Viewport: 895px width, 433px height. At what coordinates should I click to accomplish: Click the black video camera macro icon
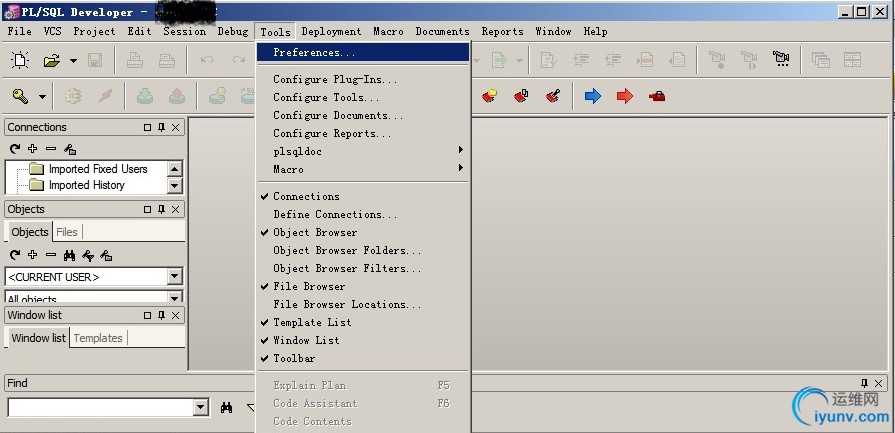click(x=781, y=59)
